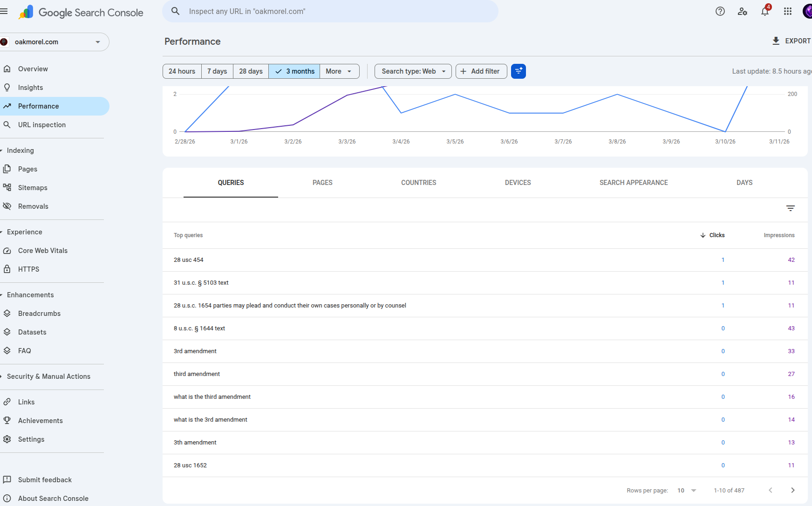Open the oakmorel.com property dropdown
812x506 pixels.
pyautogui.click(x=55, y=42)
